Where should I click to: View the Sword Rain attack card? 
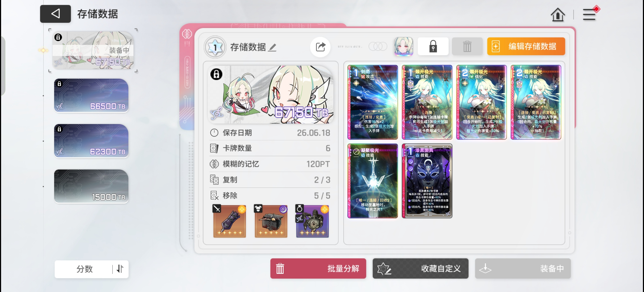373,102
